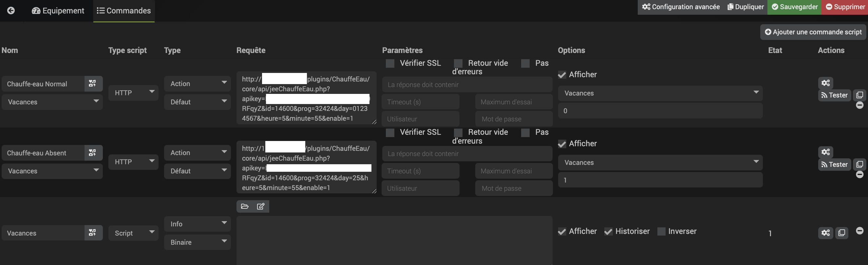Viewport: 868px width, 265px height.
Task: Open script file browser folder icon
Action: coord(245,206)
